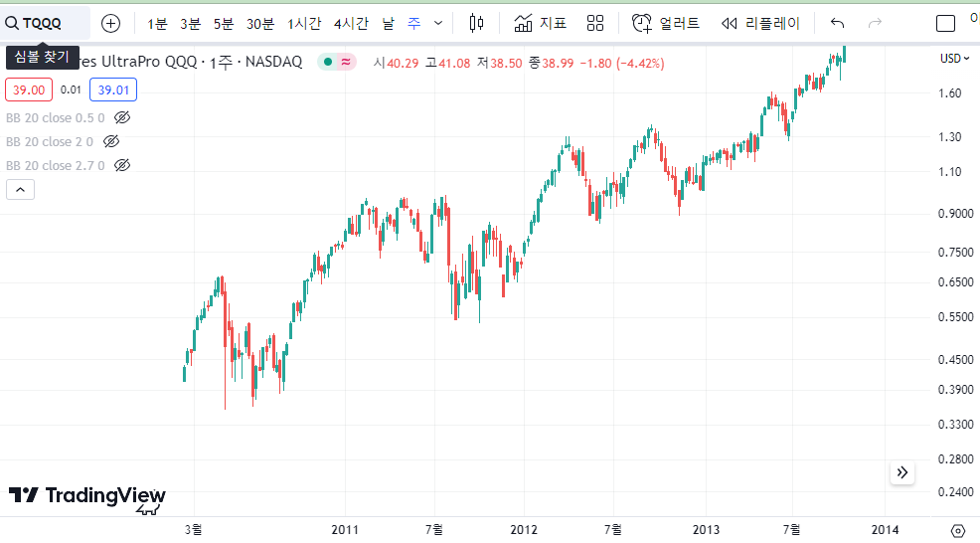
Task: Switch to the 4시간 timeframe
Action: tap(351, 23)
